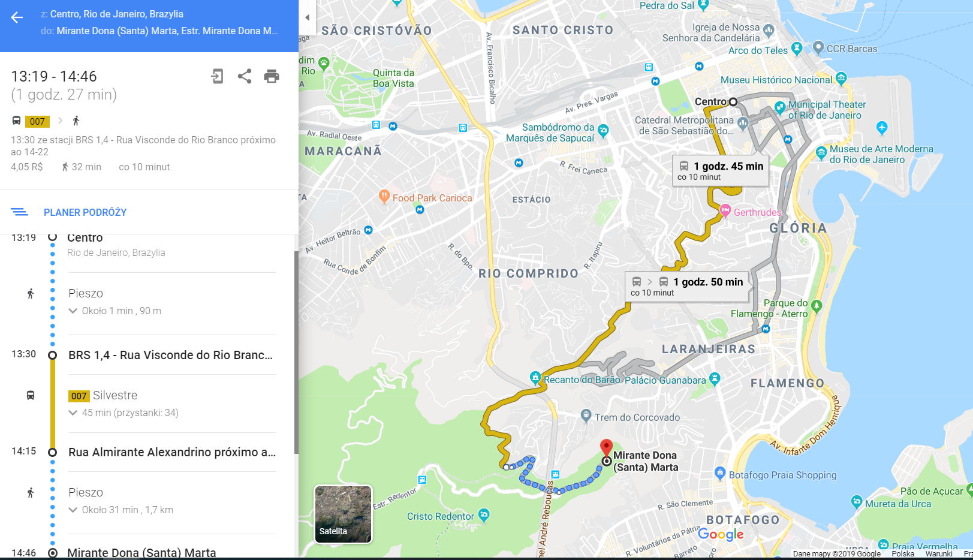Image resolution: width=973 pixels, height=560 pixels.
Task: Select the CCR Barcas ferry marker
Action: (818, 47)
